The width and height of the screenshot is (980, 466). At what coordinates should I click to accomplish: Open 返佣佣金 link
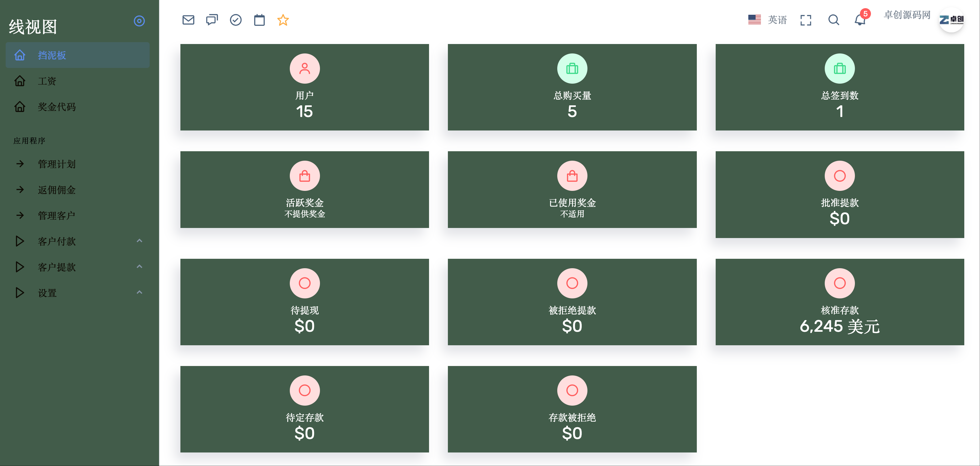click(x=78, y=190)
